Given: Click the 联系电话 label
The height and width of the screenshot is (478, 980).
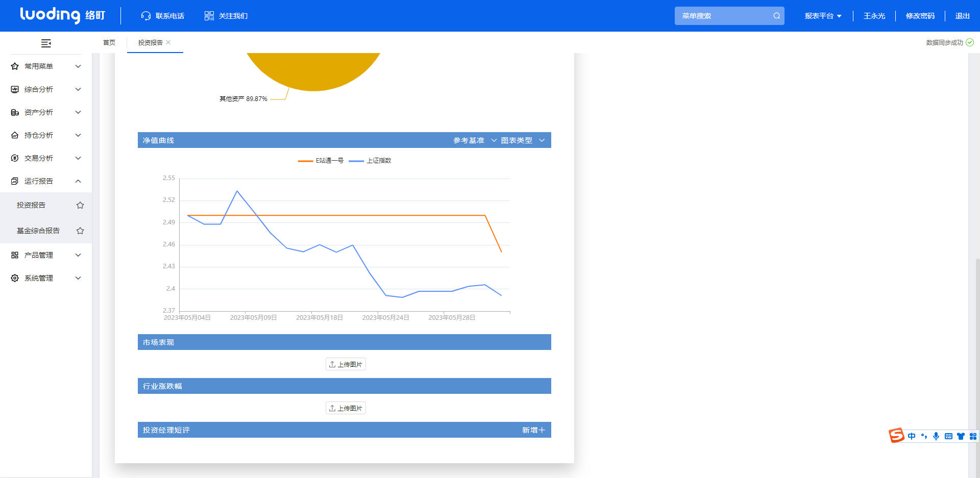Looking at the screenshot, I should pyautogui.click(x=170, y=16).
